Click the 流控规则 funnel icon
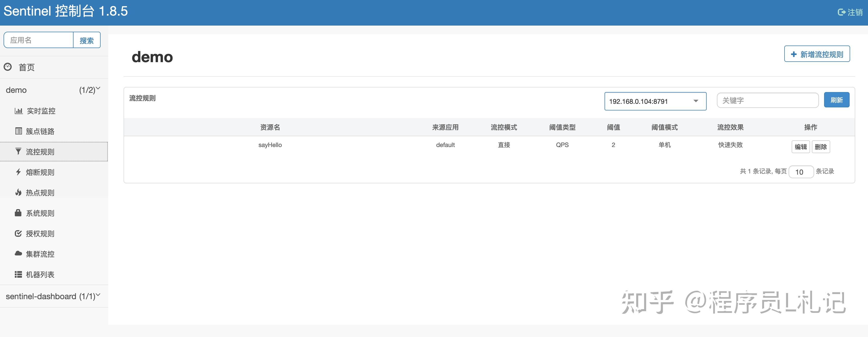The image size is (868, 337). (18, 151)
